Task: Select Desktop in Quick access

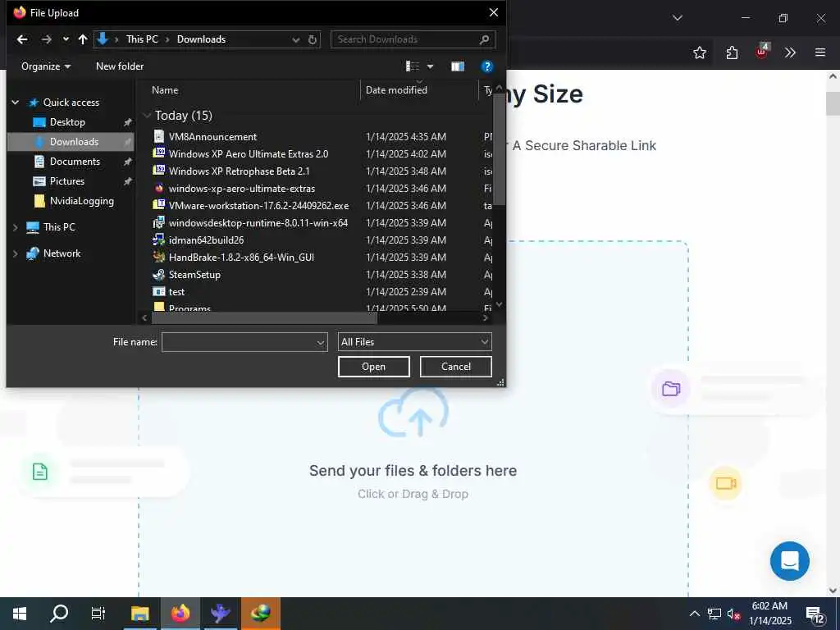Action: 67,122
